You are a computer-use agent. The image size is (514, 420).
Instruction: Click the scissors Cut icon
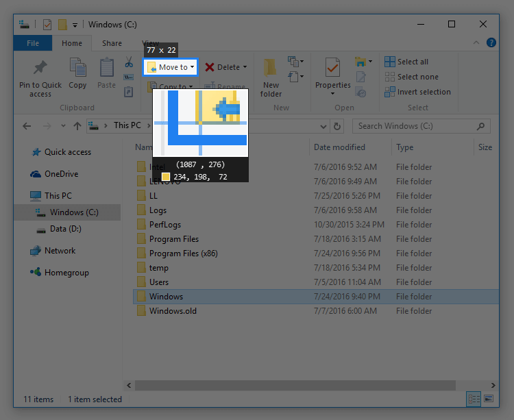pos(128,62)
